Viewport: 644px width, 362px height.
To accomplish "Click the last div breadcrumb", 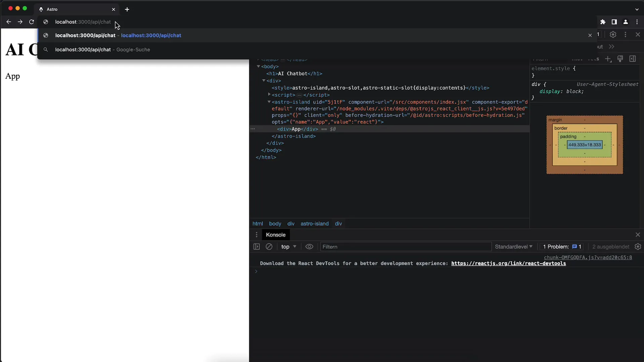I will click(338, 224).
